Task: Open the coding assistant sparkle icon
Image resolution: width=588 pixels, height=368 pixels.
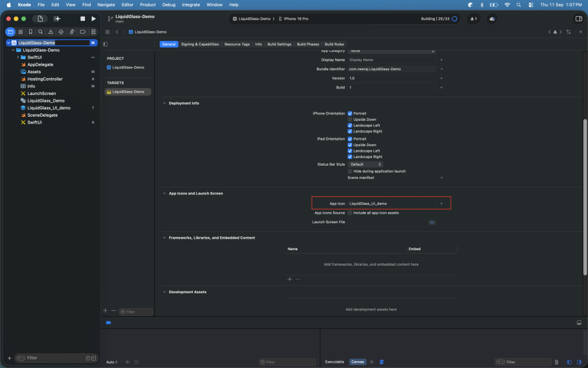Action: 57,19
